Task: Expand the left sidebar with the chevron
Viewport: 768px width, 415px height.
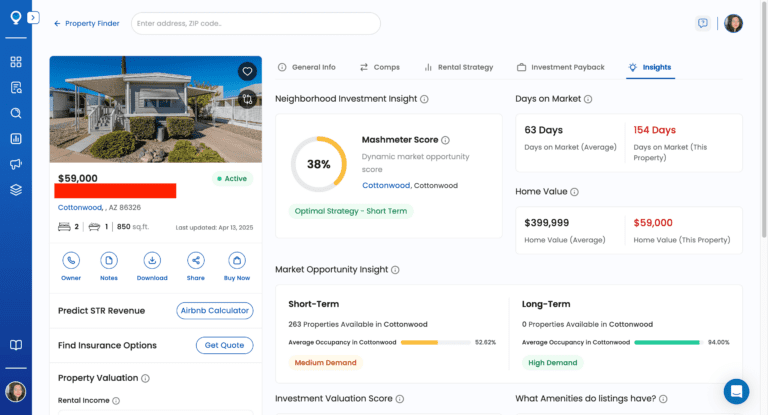Action: pyautogui.click(x=33, y=18)
